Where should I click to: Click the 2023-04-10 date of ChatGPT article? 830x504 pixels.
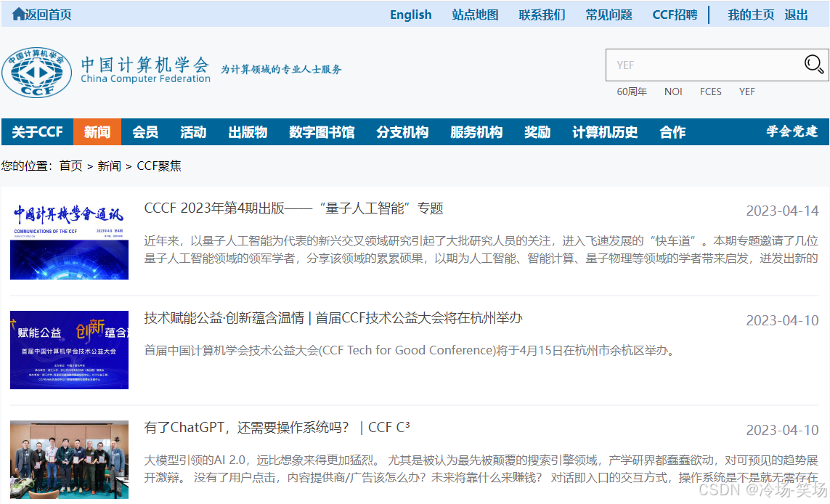click(x=782, y=430)
